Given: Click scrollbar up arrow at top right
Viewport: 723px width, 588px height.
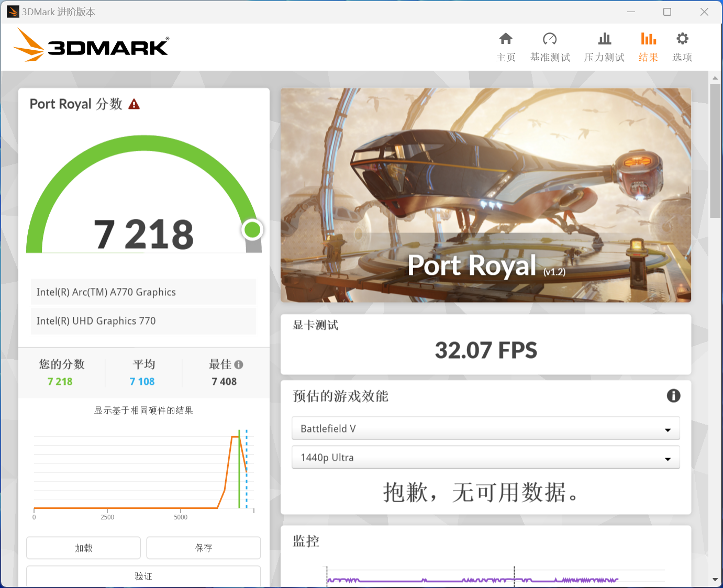Looking at the screenshot, I should click(x=715, y=78).
